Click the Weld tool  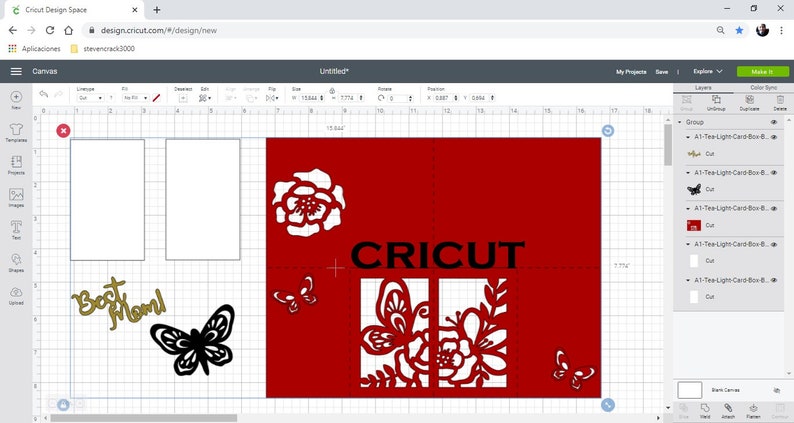705,410
